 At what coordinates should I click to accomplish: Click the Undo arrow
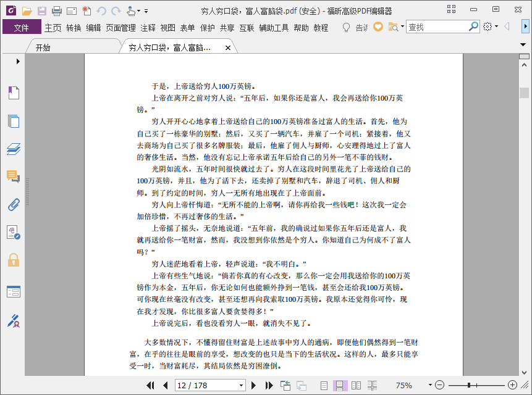[x=101, y=11]
